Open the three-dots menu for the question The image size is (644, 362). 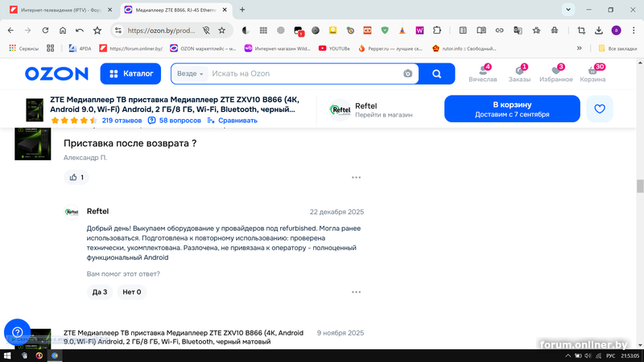coord(356,177)
